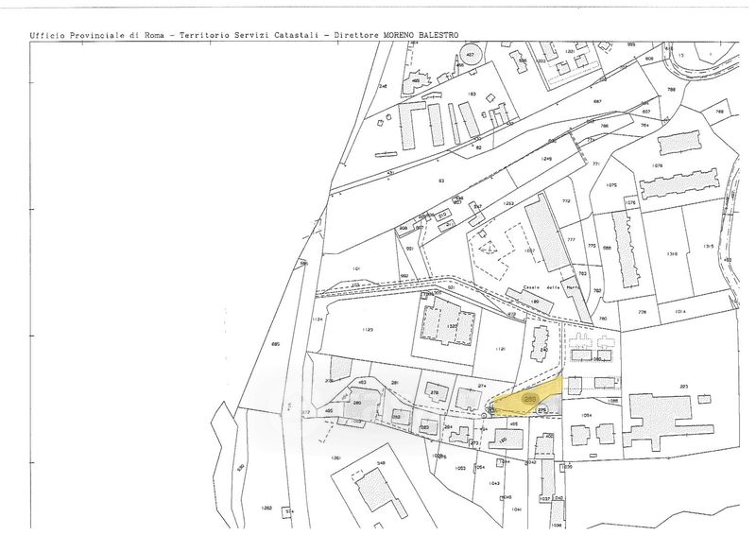Select parcel 163 with the row buildings

click(x=471, y=95)
